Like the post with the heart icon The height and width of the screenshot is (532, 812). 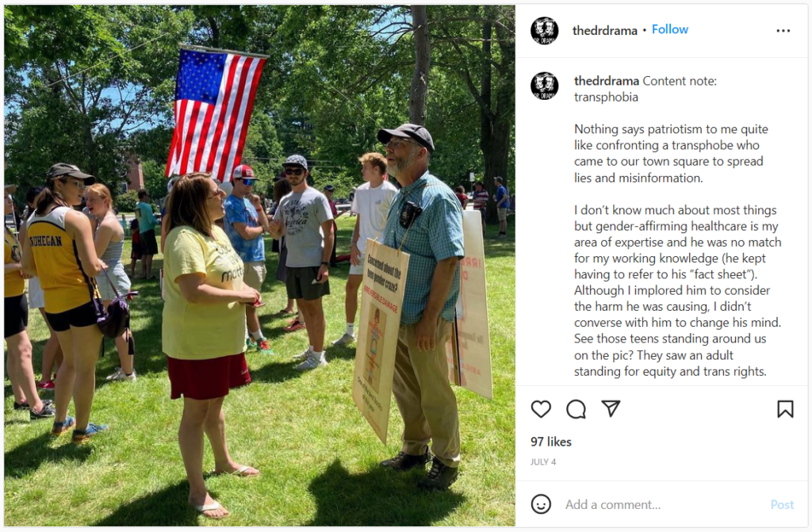point(541,409)
